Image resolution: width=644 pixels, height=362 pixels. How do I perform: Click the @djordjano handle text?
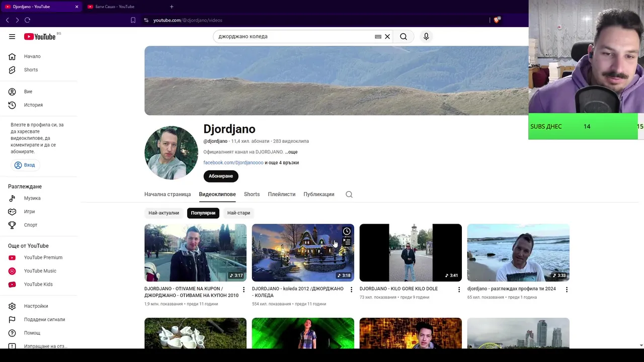coord(215,141)
